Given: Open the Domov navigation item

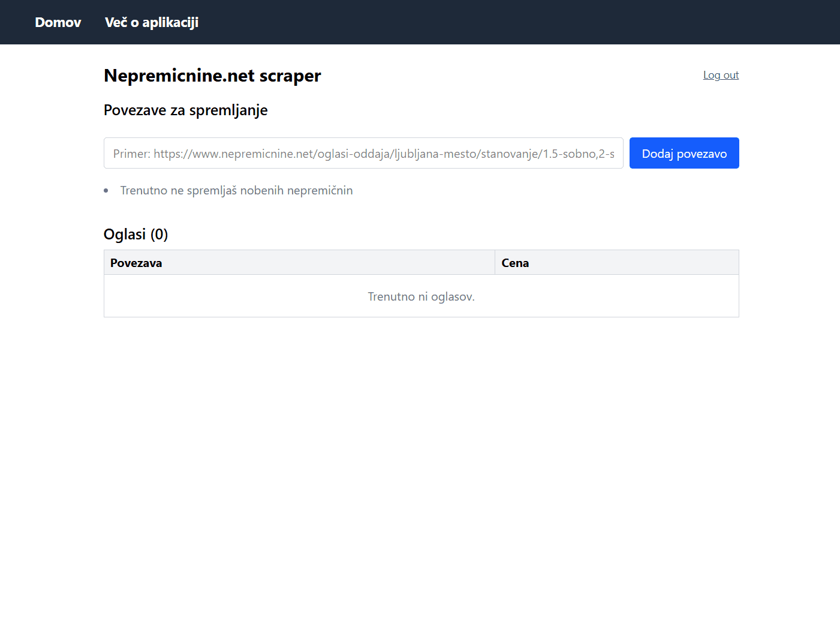Looking at the screenshot, I should coord(58,22).
